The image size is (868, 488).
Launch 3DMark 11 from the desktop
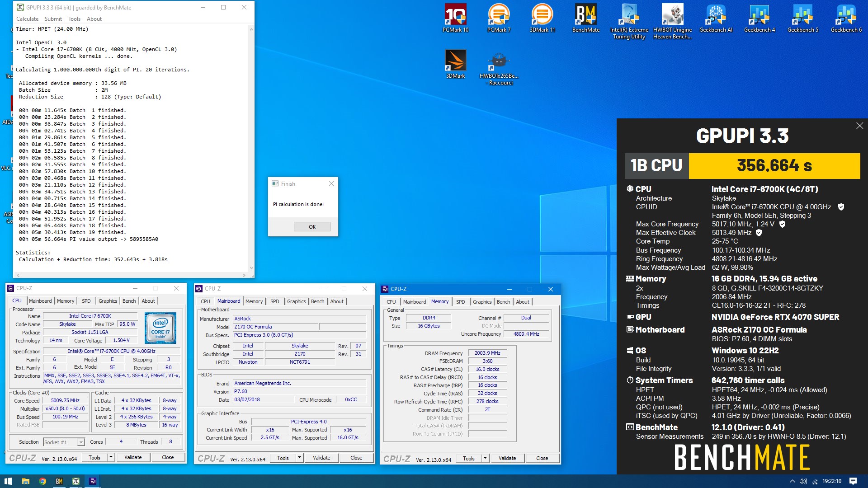click(x=542, y=18)
